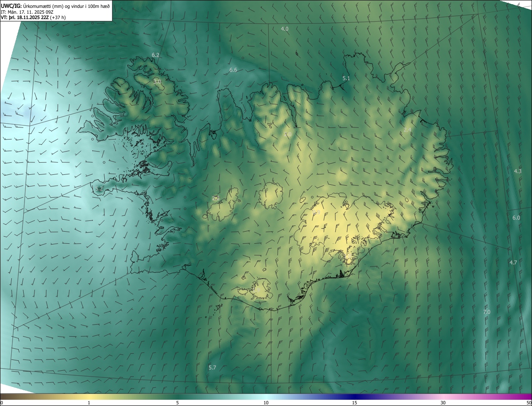
Task: Click the 2.4 value label in the northeast
Action: [407, 130]
